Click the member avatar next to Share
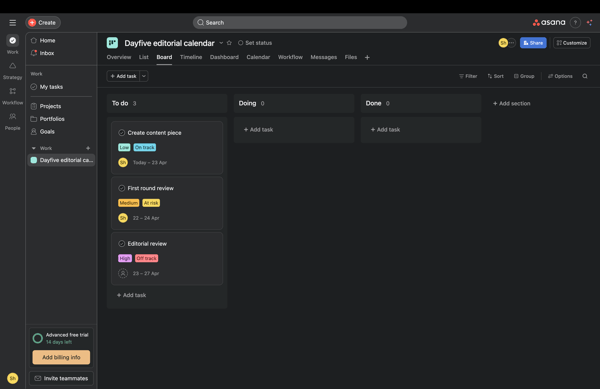The image size is (600, 389). point(503,43)
